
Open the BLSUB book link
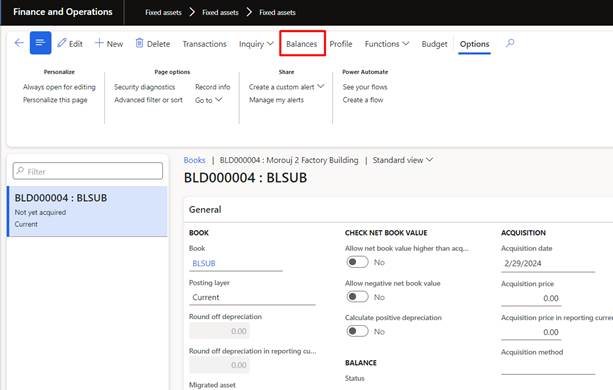204,263
